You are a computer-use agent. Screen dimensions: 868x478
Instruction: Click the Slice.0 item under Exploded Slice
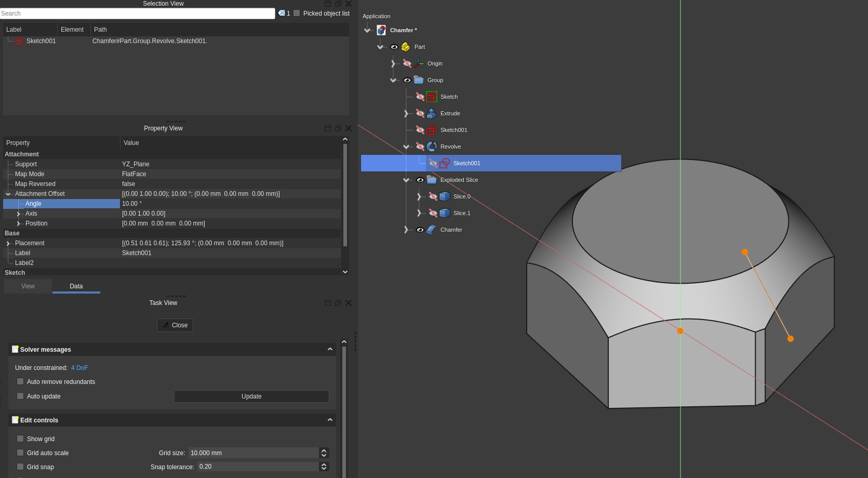click(461, 196)
